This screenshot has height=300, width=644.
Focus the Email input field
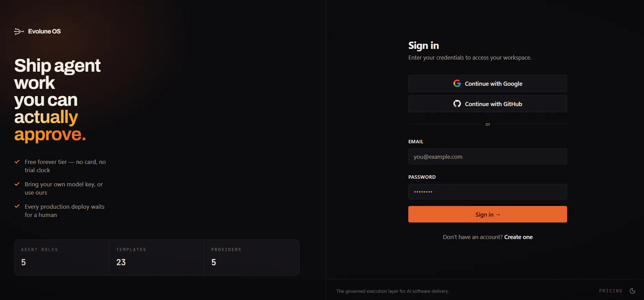[488, 156]
